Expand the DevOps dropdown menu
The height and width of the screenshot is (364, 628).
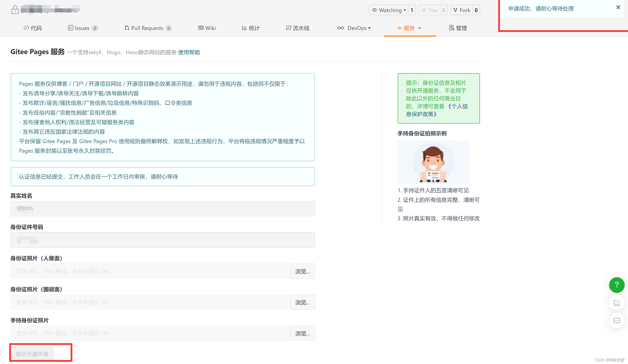pos(354,28)
